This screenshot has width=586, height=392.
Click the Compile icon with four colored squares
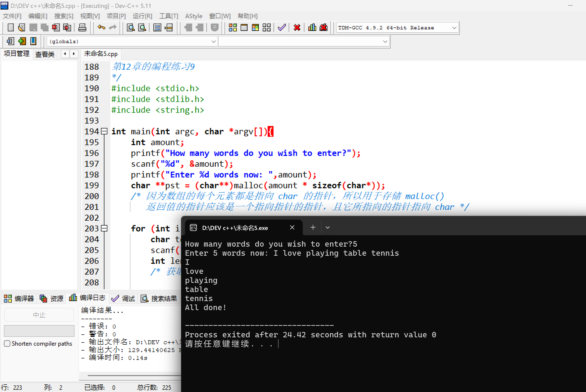(233, 27)
